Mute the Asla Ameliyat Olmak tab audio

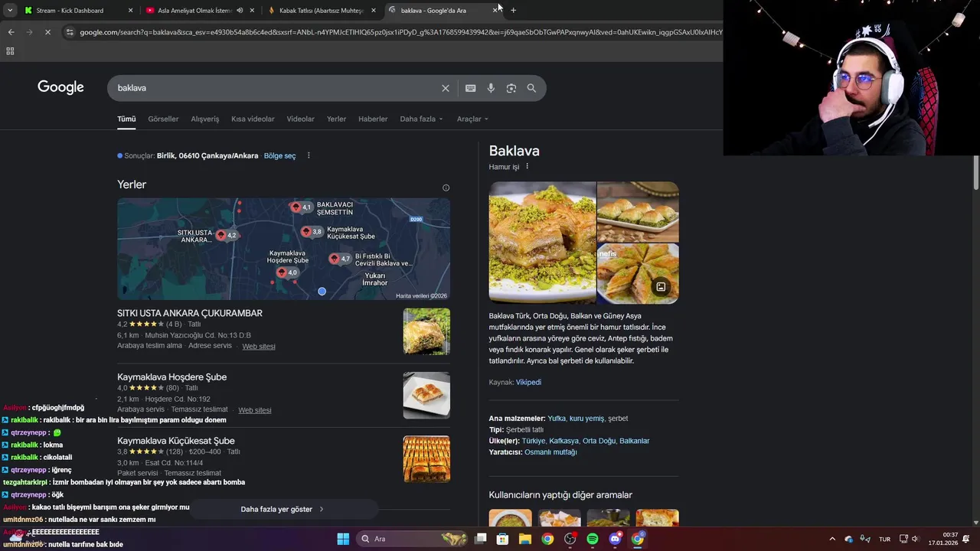click(x=240, y=11)
